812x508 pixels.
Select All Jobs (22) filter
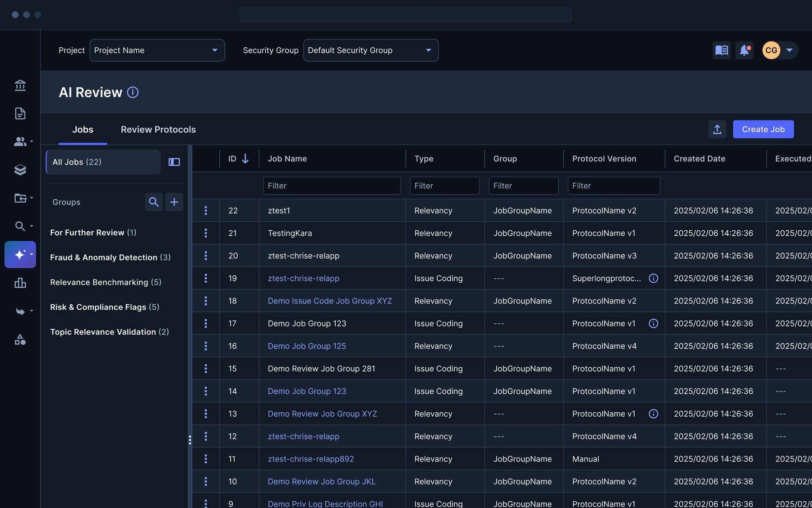click(x=103, y=162)
